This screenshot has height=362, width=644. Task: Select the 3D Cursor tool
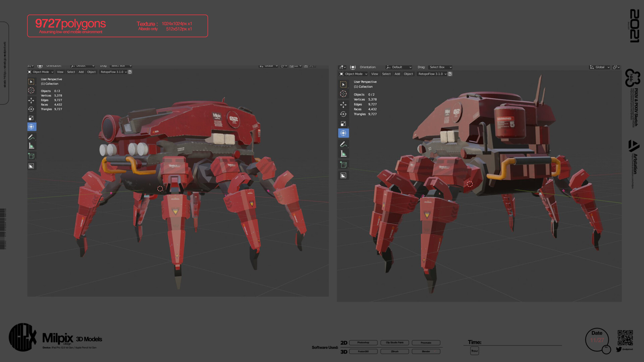[x=32, y=90]
